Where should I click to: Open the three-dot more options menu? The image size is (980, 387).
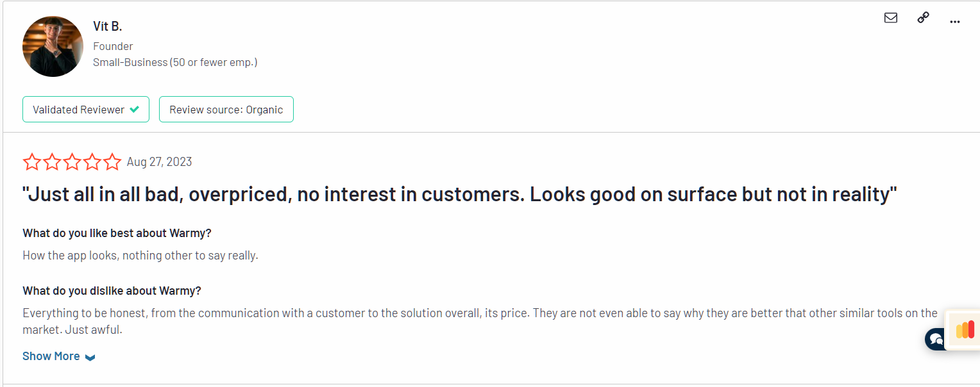[x=955, y=21]
